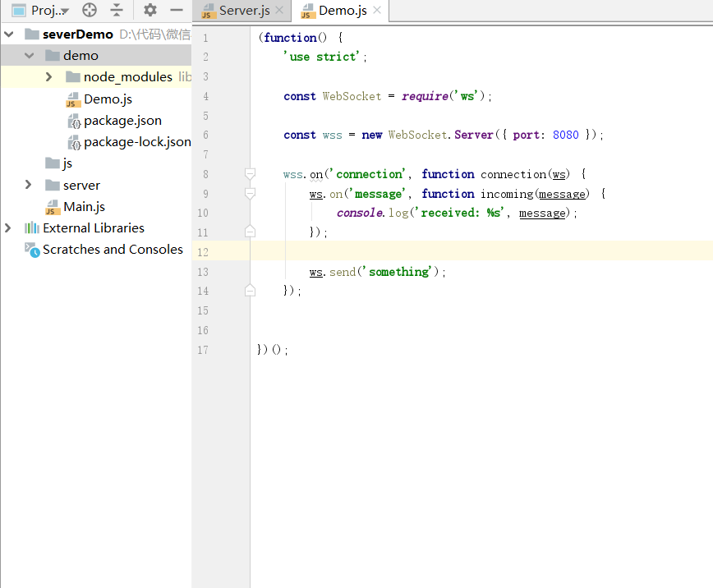
Task: Click the Scratches and Consoles icon
Action: pyautogui.click(x=32, y=250)
